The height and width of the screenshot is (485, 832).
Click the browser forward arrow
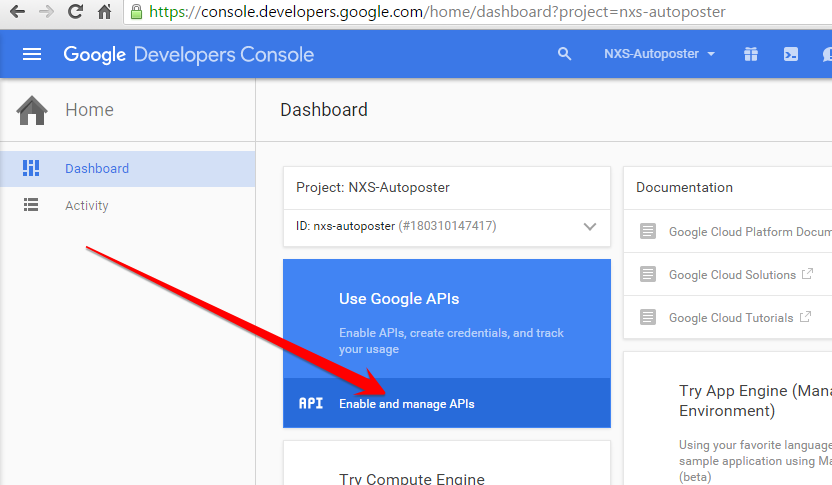pos(46,12)
